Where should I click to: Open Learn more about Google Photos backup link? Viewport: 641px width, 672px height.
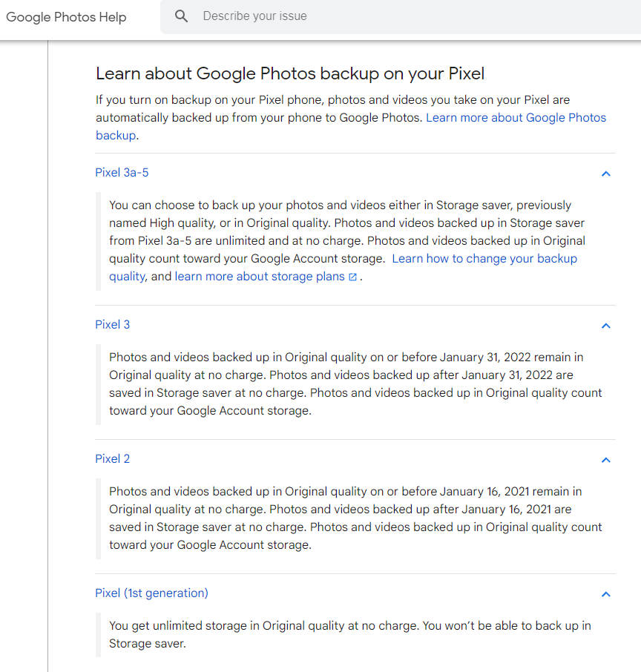click(516, 118)
